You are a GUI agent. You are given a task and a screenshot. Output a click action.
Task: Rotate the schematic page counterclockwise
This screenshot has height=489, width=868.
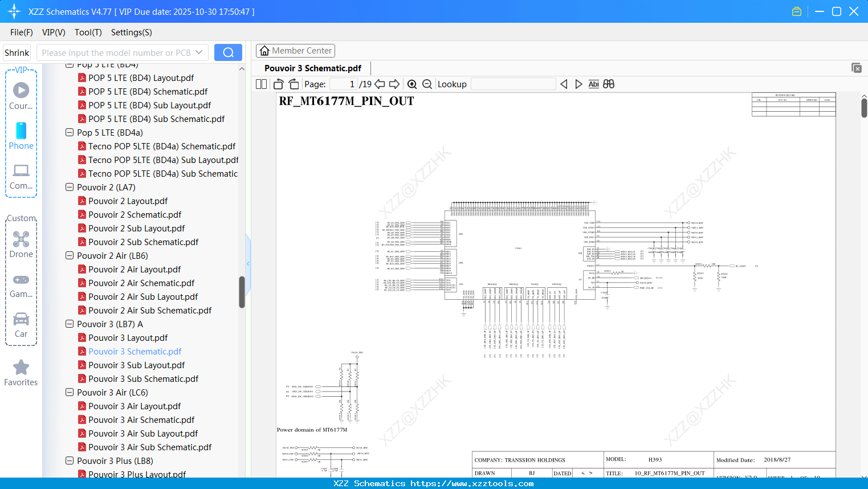278,84
